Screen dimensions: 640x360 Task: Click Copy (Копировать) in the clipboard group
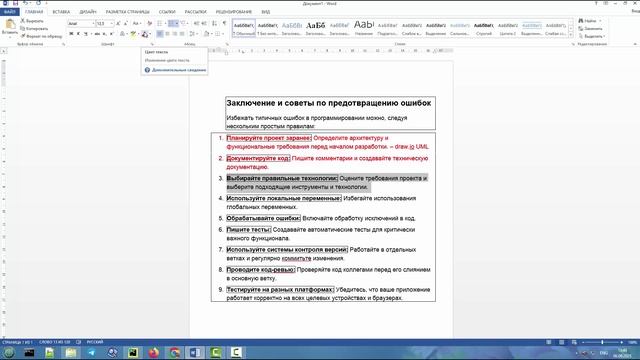pyautogui.click(x=34, y=29)
